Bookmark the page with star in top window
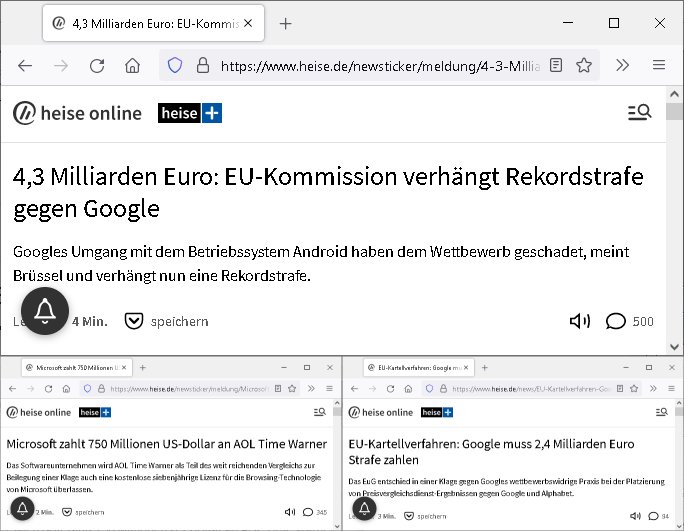This screenshot has height=531, width=684. tap(584, 65)
